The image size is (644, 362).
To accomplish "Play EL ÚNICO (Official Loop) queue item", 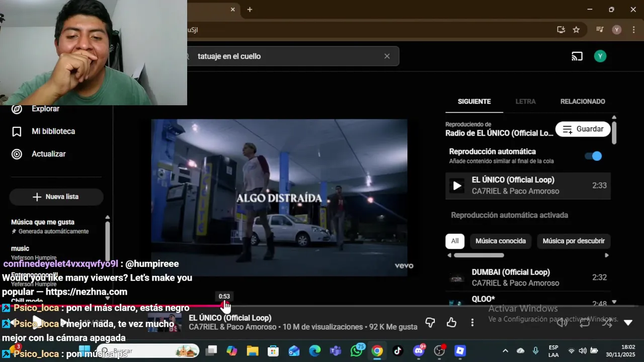I will (528, 186).
